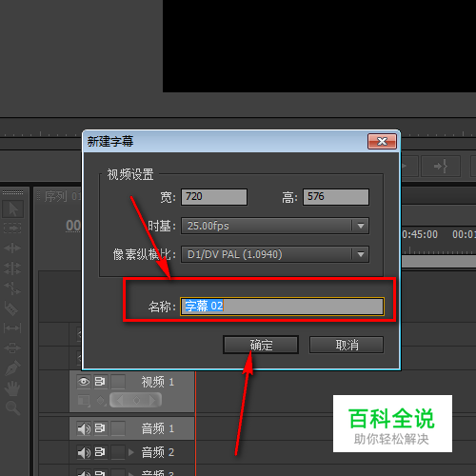476x476 pixels.
Task: Click the 名称 field containing 字幕 02
Action: (282, 307)
